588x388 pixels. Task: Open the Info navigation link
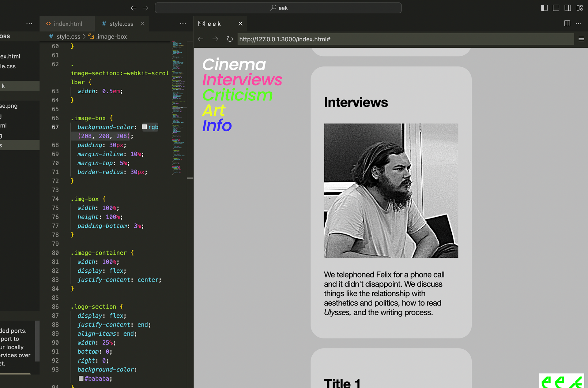click(217, 125)
